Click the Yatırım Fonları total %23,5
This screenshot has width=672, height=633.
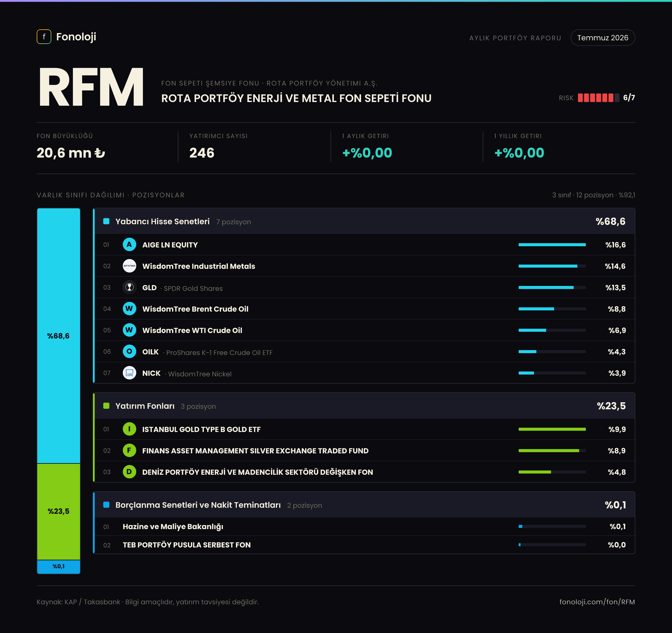pos(611,406)
